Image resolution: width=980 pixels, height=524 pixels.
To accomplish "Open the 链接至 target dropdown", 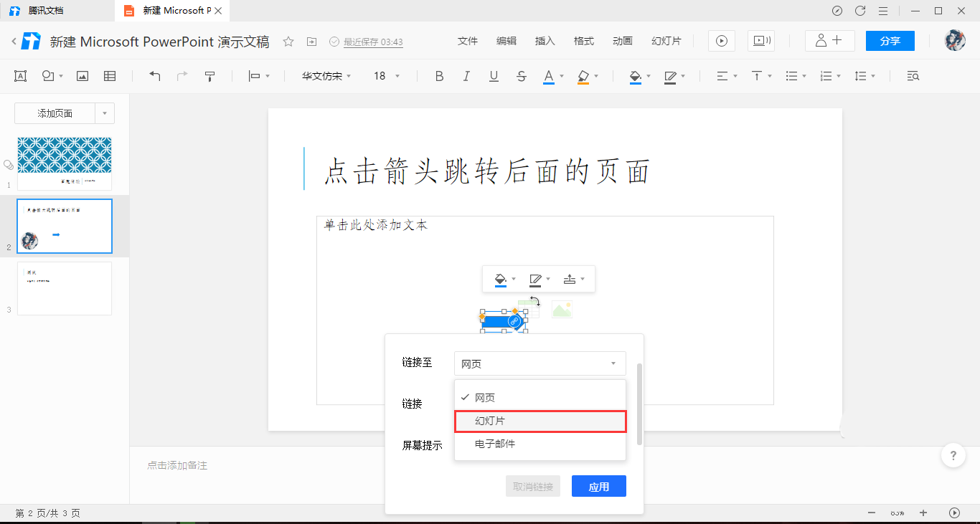I will click(x=540, y=363).
